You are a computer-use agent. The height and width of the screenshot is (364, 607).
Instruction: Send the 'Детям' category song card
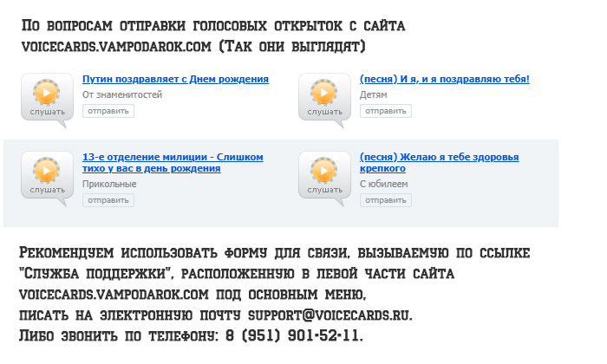386,111
